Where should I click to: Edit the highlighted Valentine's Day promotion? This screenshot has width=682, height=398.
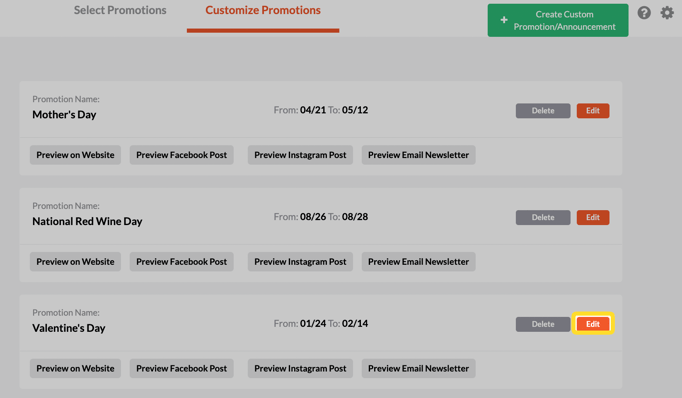click(x=593, y=324)
